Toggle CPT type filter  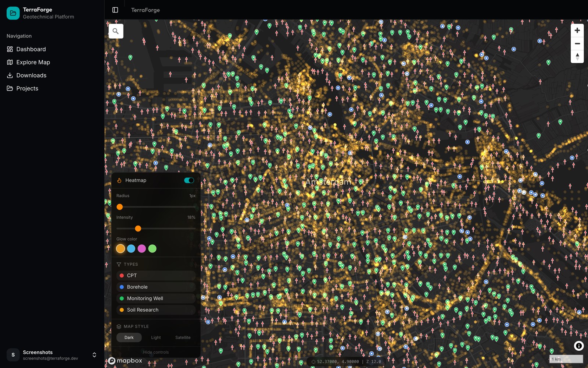point(156,275)
